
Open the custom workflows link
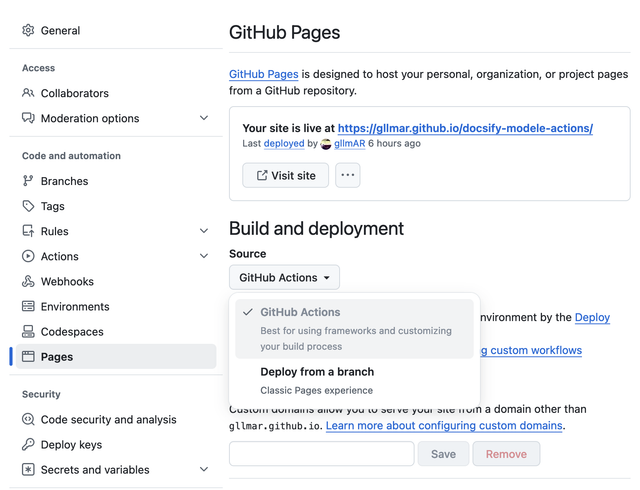[x=531, y=350]
